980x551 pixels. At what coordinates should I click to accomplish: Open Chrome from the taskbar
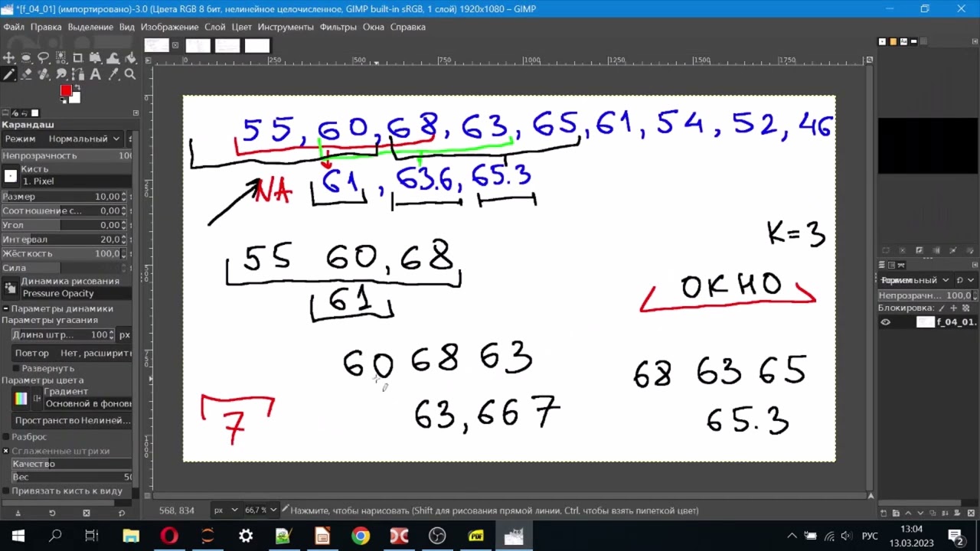pyautogui.click(x=361, y=536)
